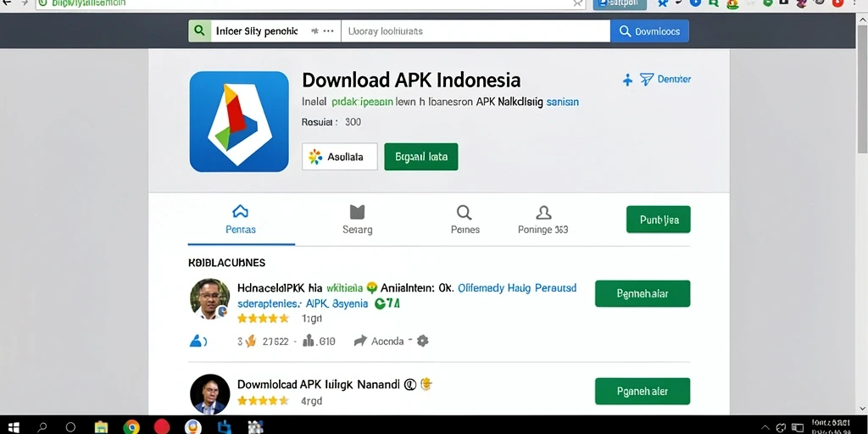The width and height of the screenshot is (868, 434).
Task: Click the green Pganeh aler button on second review
Action: tap(643, 392)
